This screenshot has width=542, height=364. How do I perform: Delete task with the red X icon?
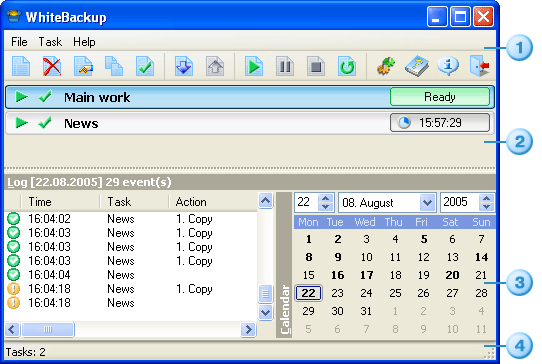click(x=52, y=66)
